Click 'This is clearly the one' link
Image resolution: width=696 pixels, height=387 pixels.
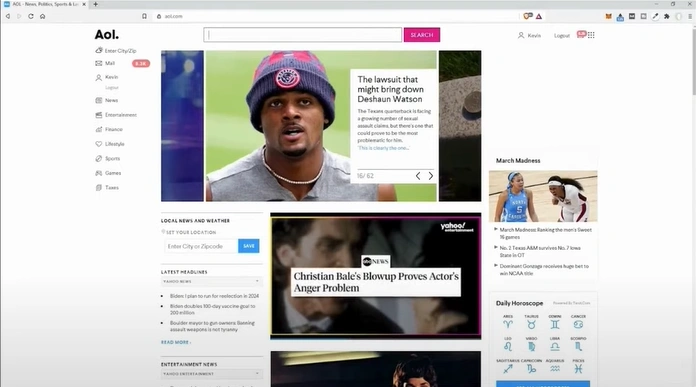(x=384, y=148)
